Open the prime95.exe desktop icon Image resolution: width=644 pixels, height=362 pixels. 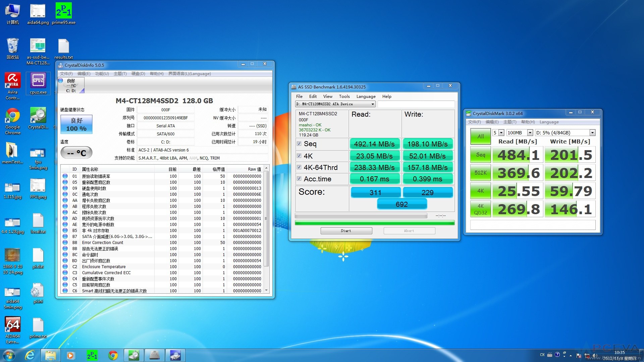[x=63, y=14]
